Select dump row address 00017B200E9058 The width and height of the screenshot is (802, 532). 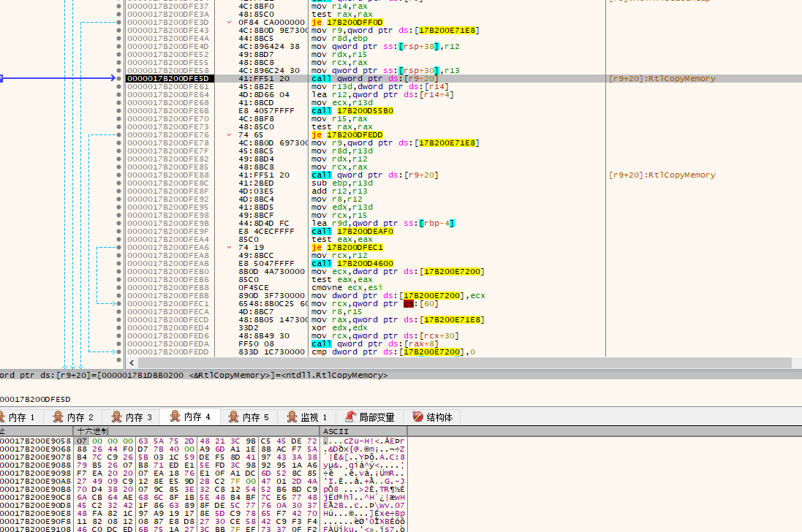pos(35,441)
